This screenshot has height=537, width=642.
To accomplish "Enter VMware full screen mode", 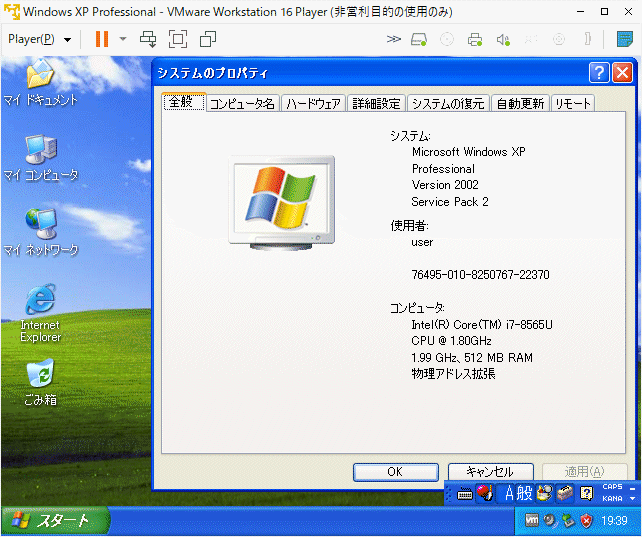I will click(178, 39).
